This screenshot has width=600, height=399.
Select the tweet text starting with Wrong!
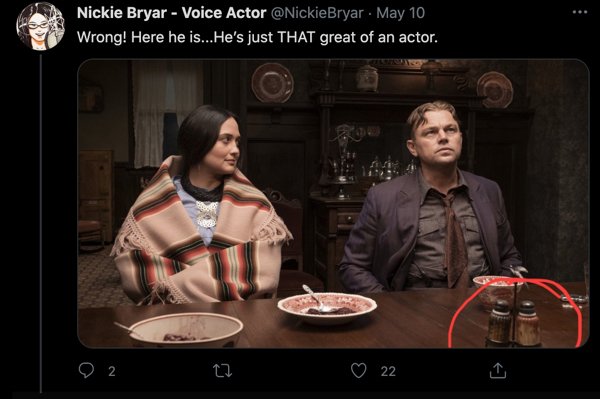tap(257, 37)
